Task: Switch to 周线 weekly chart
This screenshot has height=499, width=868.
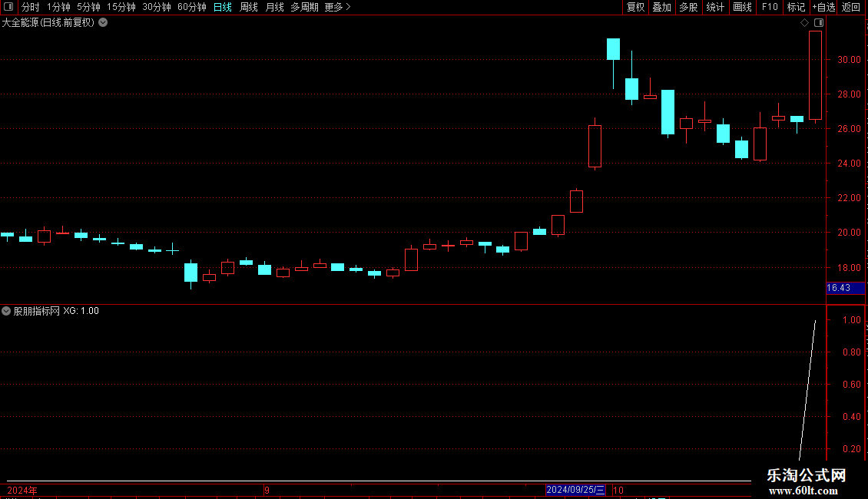Action: click(x=249, y=7)
